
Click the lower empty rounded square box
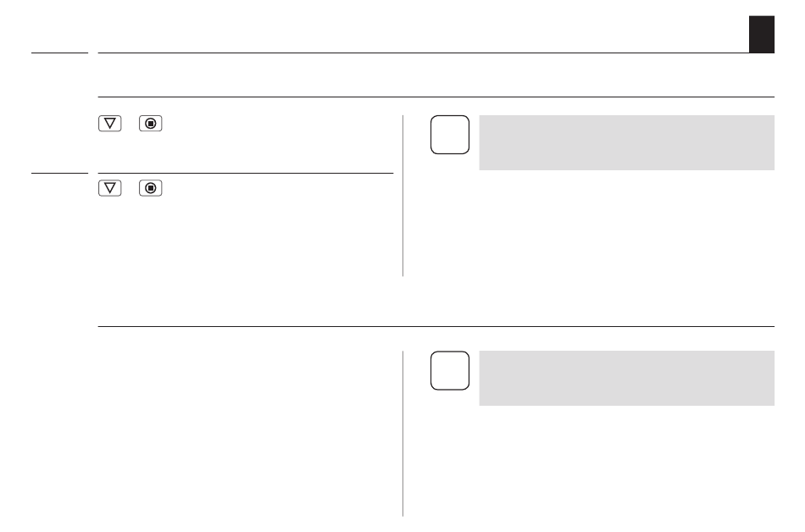[450, 370]
